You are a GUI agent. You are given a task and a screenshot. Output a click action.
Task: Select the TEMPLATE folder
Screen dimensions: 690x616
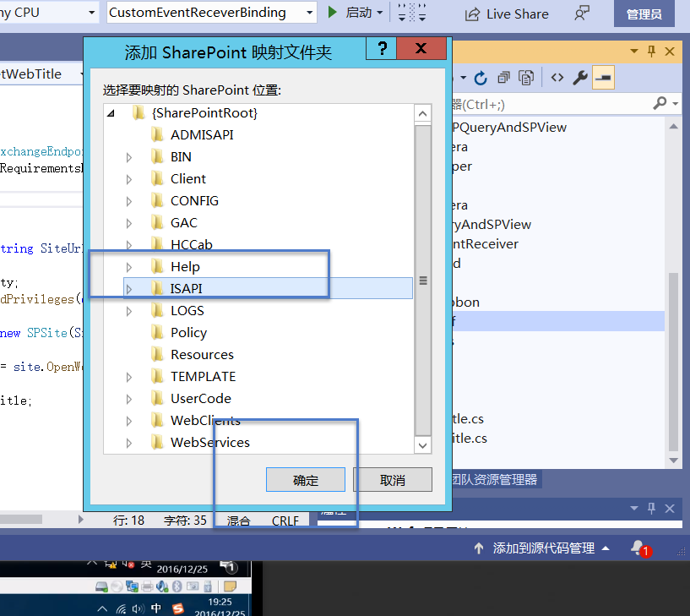pos(203,377)
